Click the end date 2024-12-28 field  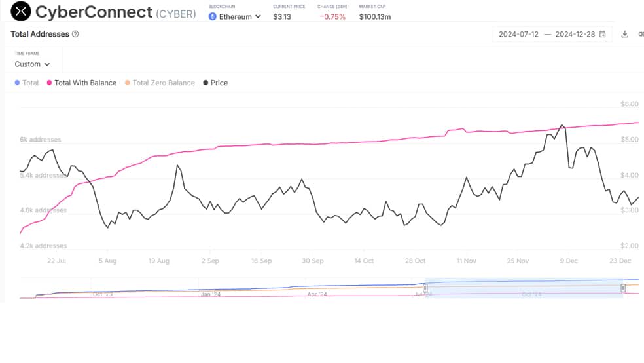(x=575, y=34)
